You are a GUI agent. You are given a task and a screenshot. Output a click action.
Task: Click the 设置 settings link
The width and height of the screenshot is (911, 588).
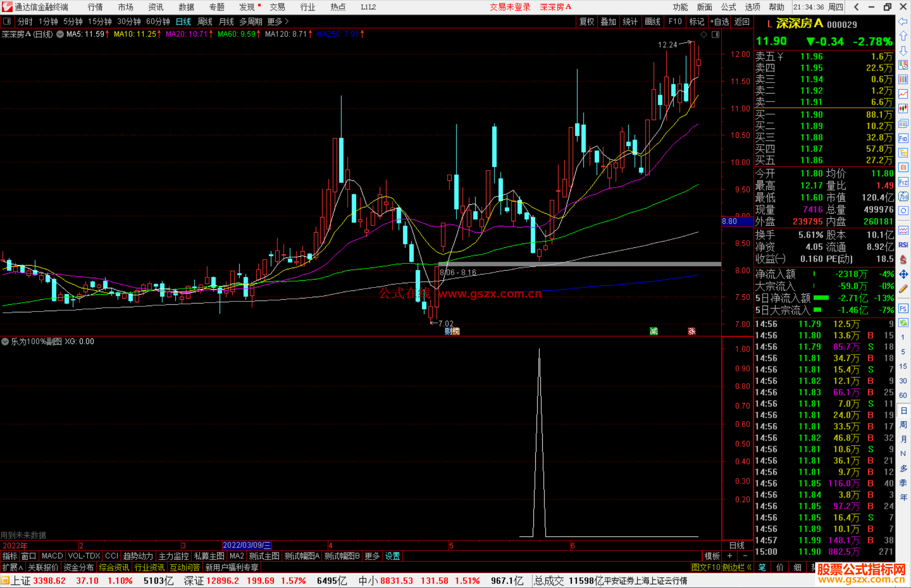pos(393,556)
